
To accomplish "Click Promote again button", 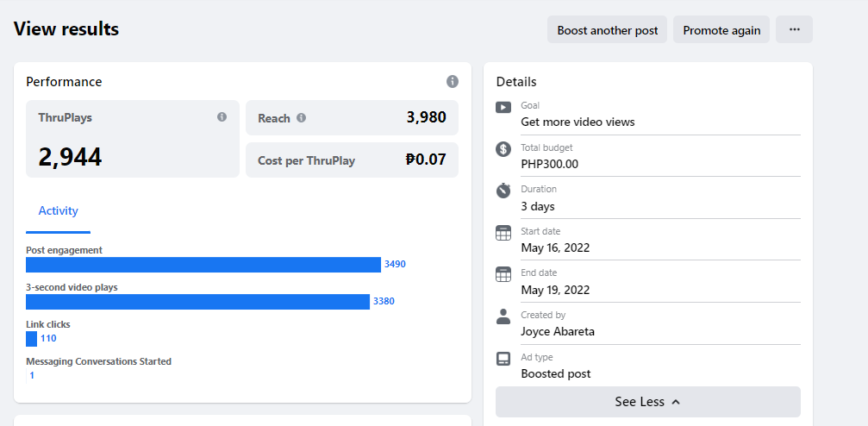I will coord(721,30).
